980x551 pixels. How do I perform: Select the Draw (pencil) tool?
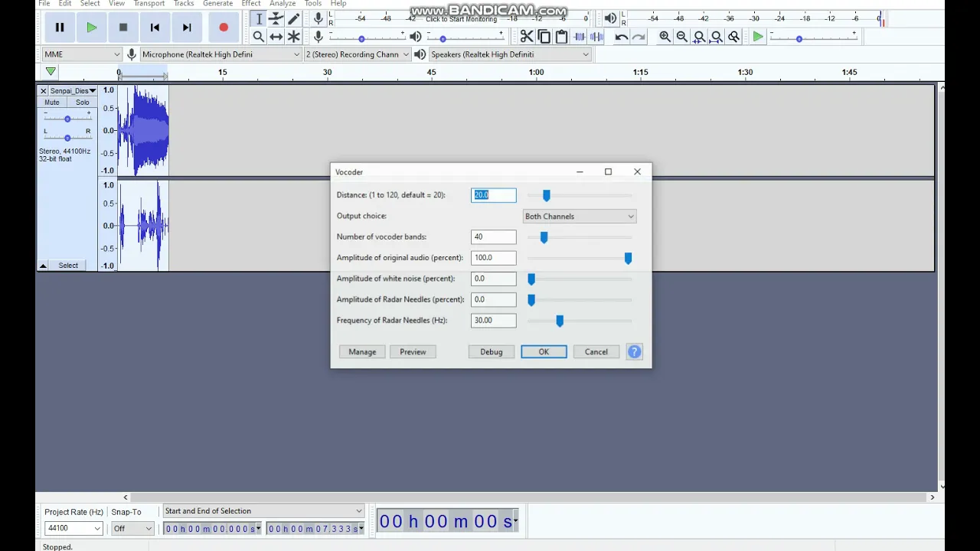coord(294,18)
